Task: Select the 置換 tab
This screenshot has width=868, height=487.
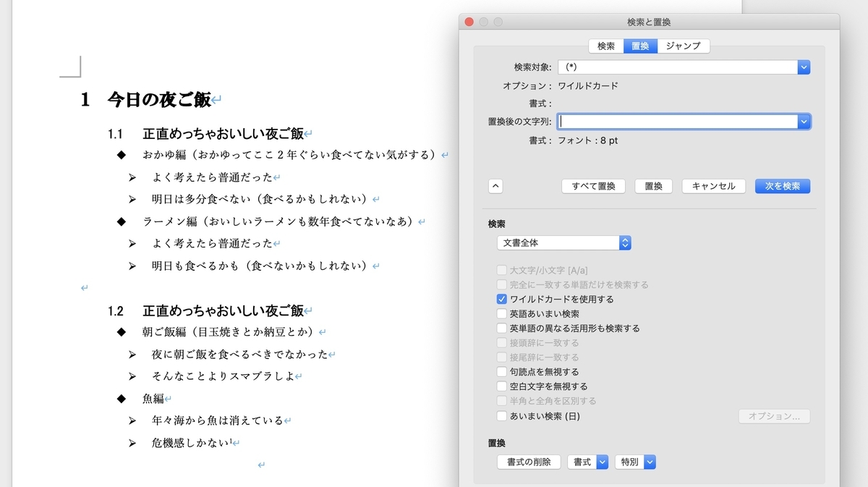Action: tap(639, 46)
